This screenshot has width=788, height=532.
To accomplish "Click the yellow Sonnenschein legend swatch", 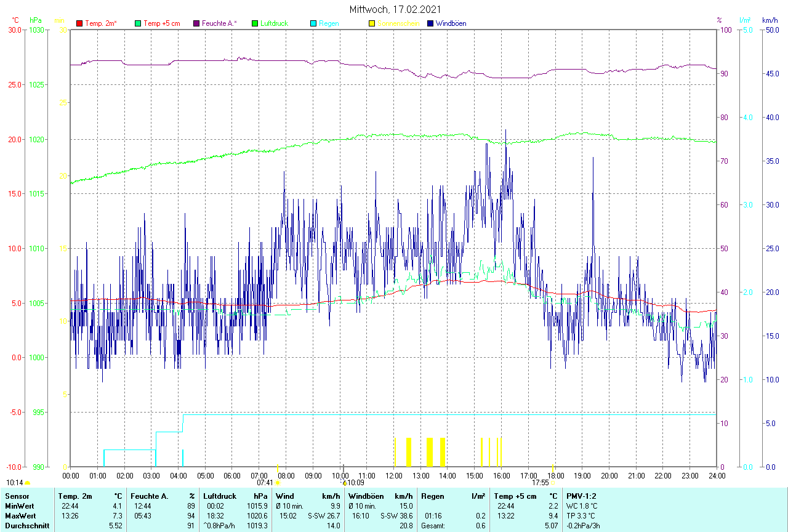I will [372, 23].
